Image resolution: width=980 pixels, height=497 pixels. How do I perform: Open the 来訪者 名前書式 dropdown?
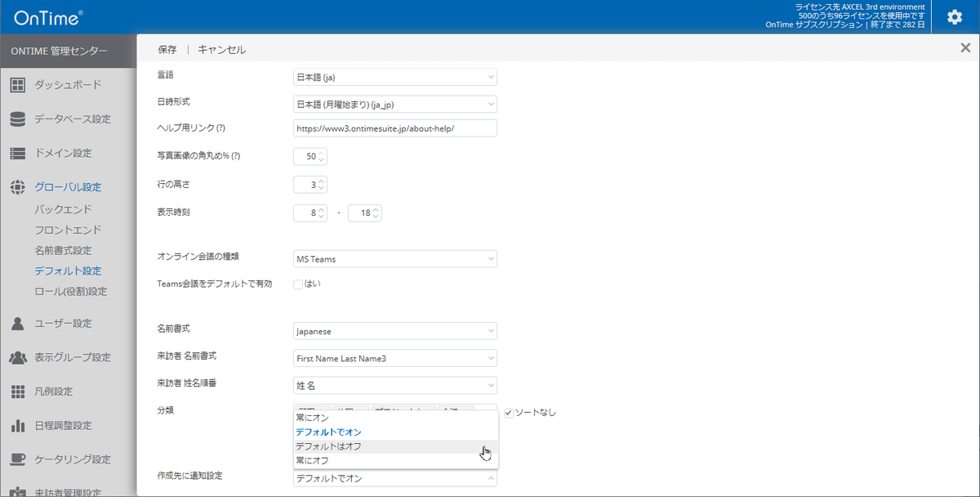pos(395,358)
